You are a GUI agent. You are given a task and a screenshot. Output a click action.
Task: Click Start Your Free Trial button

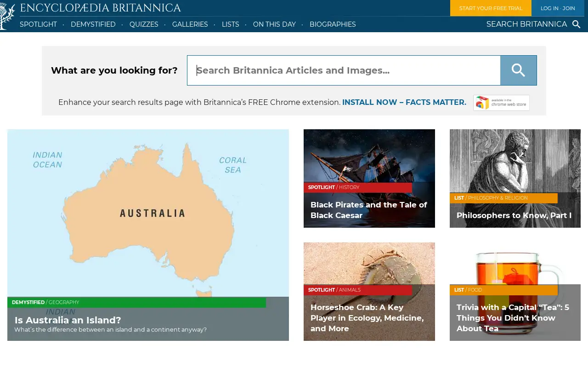point(491,8)
